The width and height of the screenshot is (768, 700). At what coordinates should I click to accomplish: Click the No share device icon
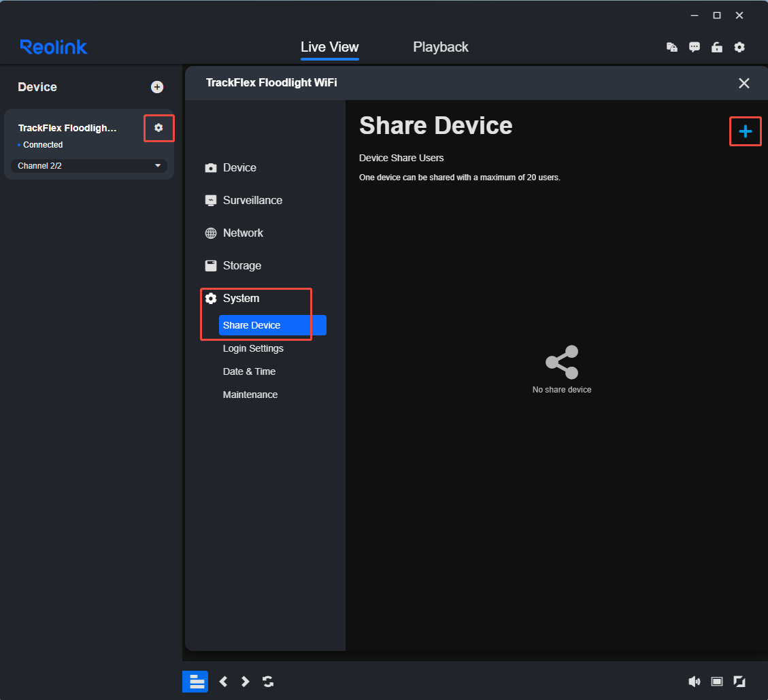tap(562, 363)
